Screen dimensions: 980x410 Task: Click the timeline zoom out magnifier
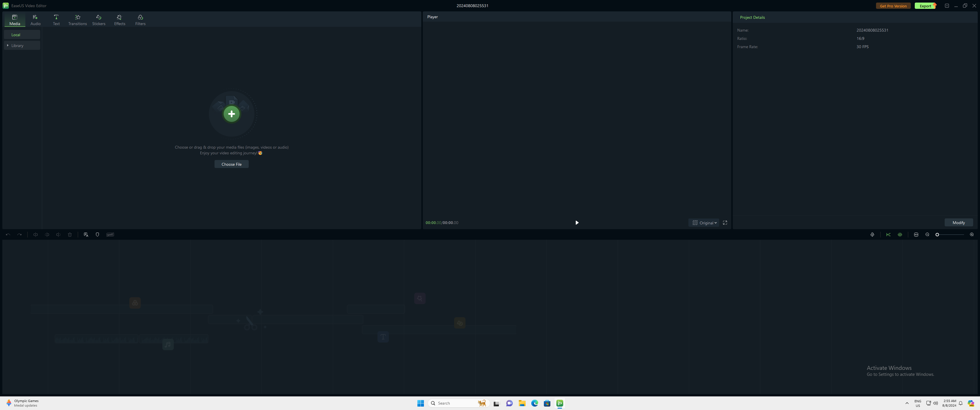(x=927, y=235)
